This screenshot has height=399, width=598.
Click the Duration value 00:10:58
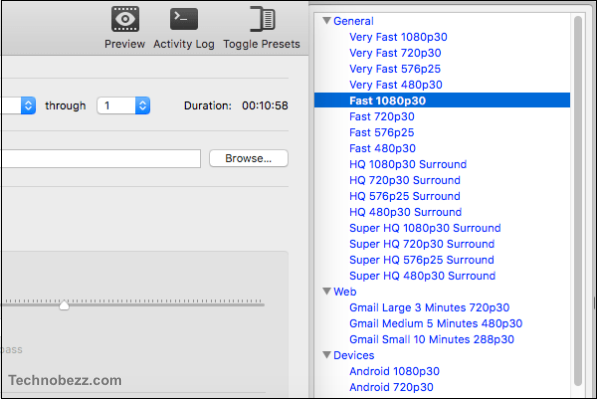point(265,106)
